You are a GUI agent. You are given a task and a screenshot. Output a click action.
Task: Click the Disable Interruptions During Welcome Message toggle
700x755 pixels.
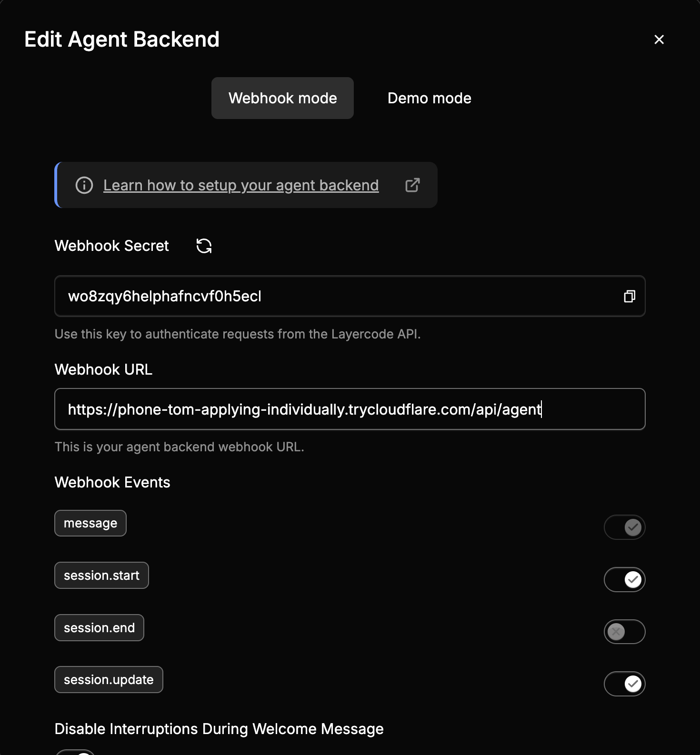tap(76, 752)
